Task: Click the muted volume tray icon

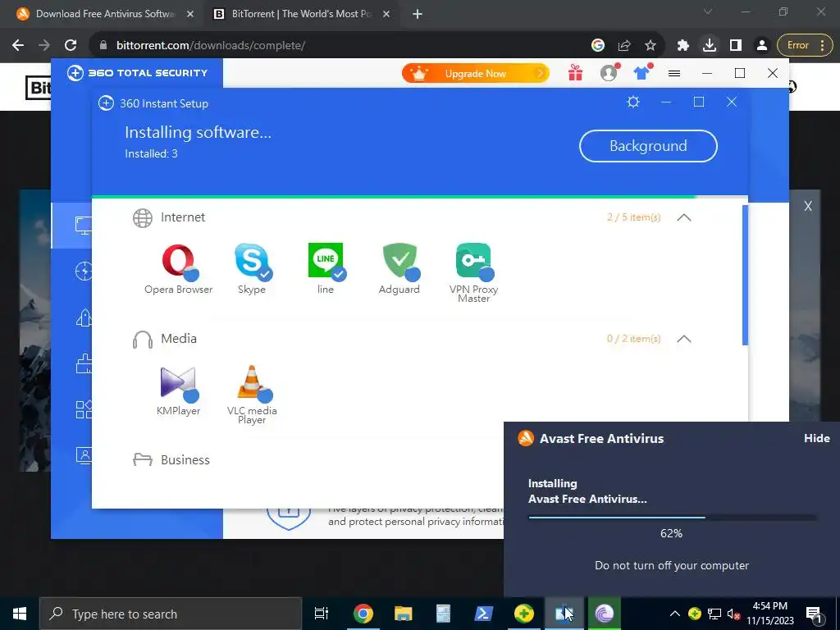Action: tap(734, 614)
